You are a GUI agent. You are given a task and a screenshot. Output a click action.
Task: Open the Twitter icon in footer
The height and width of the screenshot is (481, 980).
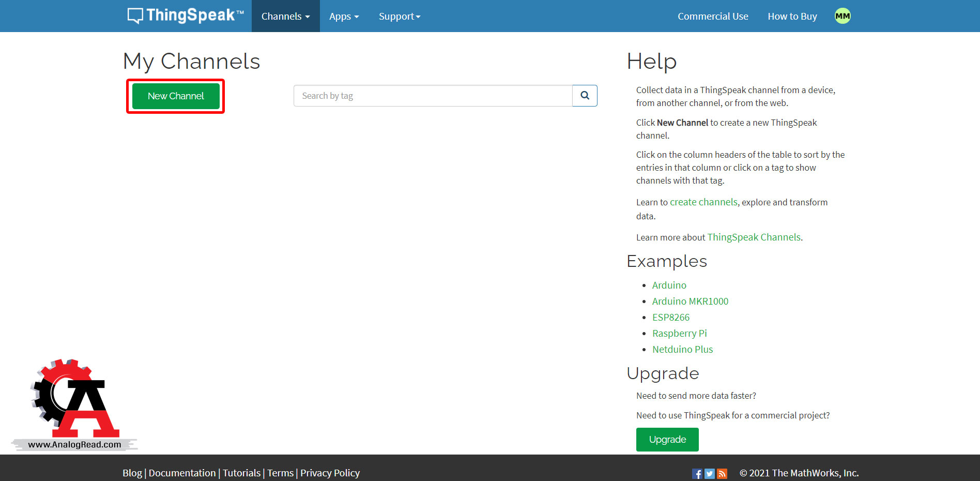(710, 474)
